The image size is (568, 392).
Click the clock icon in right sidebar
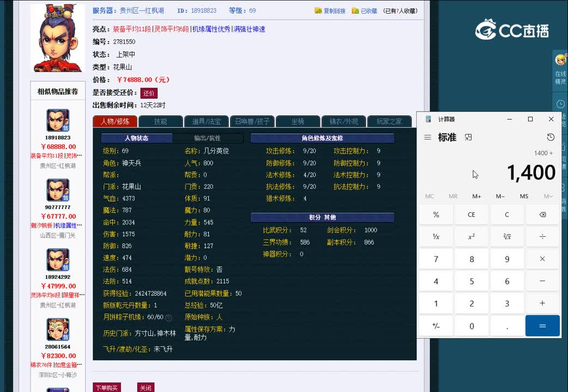pyautogui.click(x=560, y=104)
